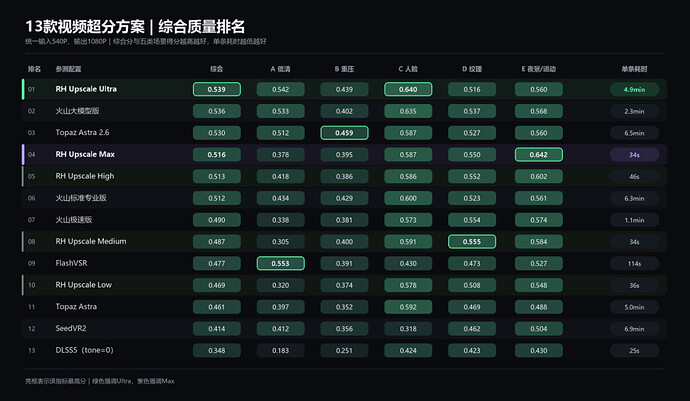Click the 0.602 night/motion score for RH Upscale High

(539, 177)
